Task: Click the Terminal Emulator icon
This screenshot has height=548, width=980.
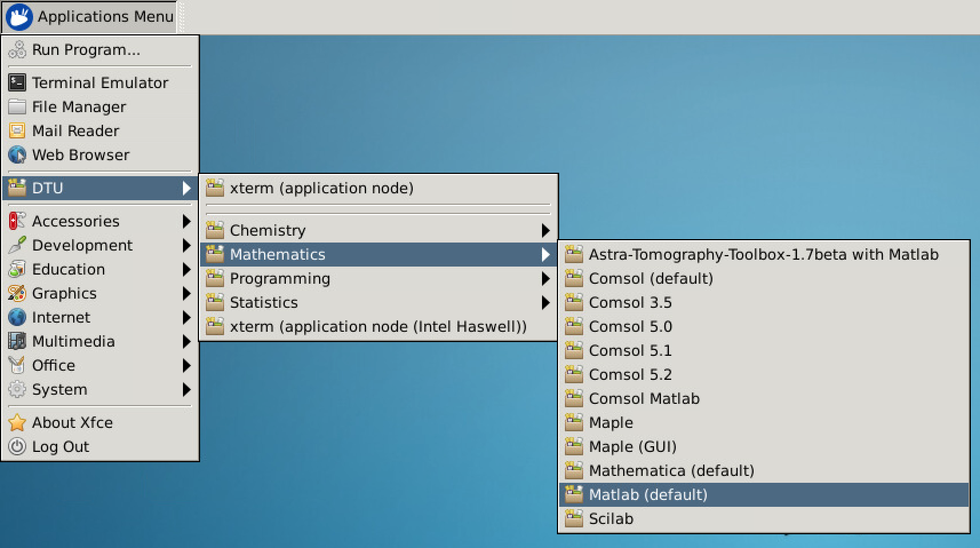Action: click(17, 83)
